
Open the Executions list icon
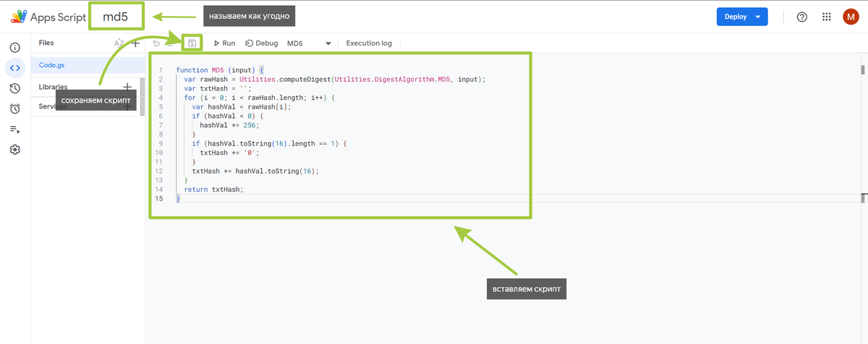(14, 130)
